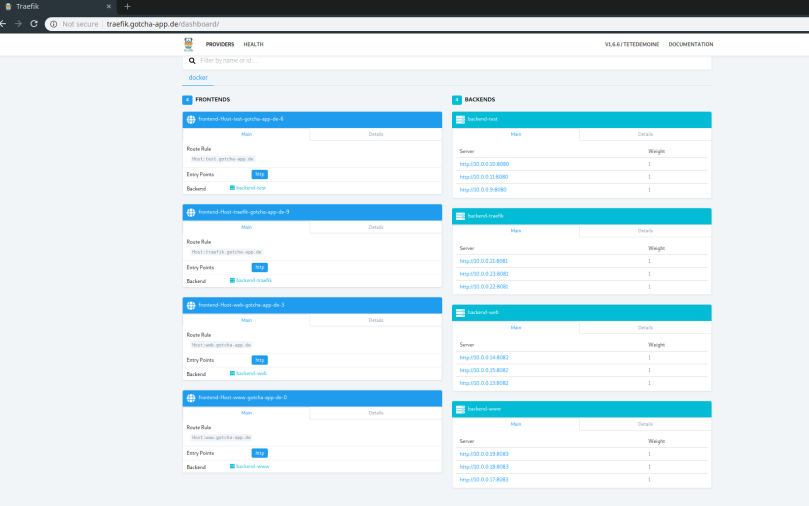Open server link http://10.0.0.23:8081
The image size is (809, 506).
tap(484, 274)
